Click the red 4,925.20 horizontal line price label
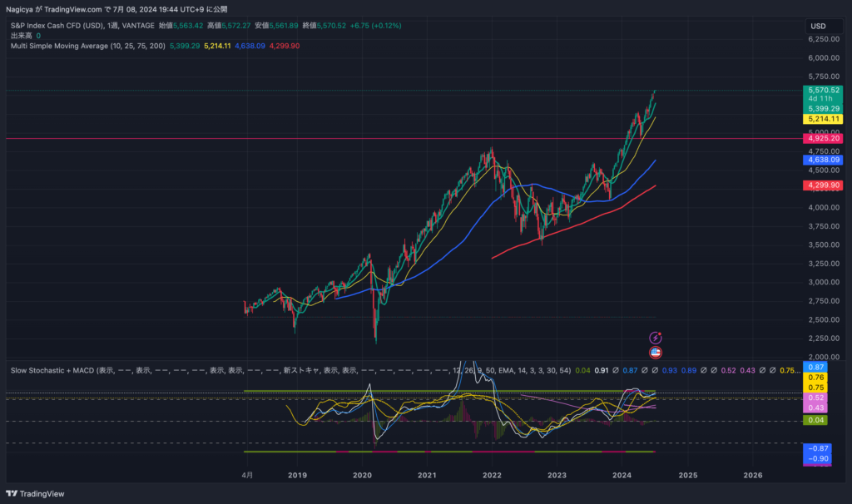852x504 pixels. tap(823, 138)
